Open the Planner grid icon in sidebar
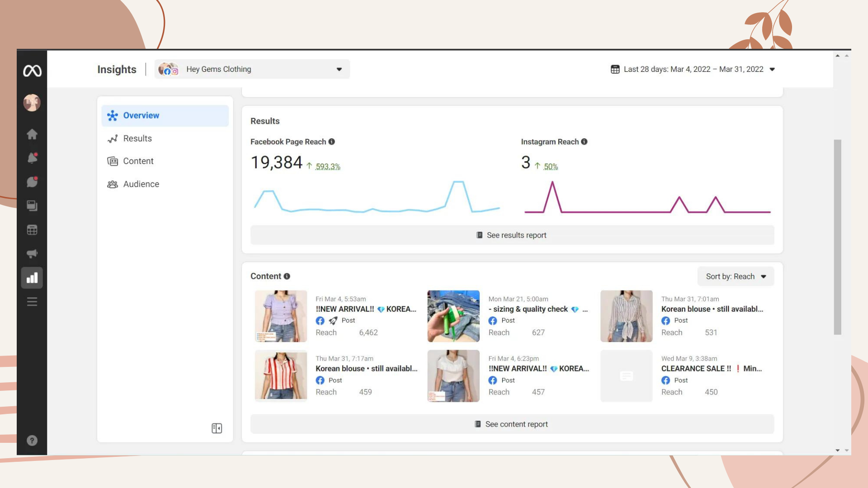This screenshot has height=488, width=868. [x=32, y=230]
